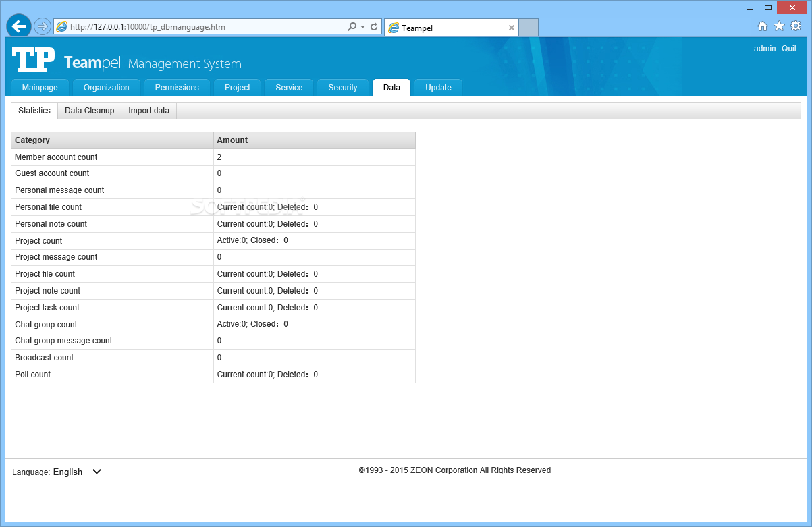The image size is (812, 527).
Task: Select the Personal file count row label
Action: (x=48, y=207)
